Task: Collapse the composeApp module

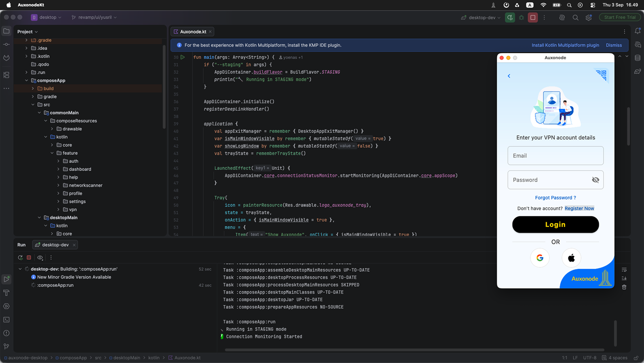Action: tap(27, 81)
